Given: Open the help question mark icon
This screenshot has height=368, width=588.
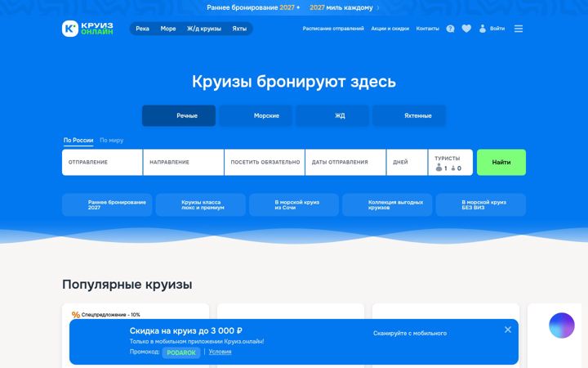Looking at the screenshot, I should [450, 29].
